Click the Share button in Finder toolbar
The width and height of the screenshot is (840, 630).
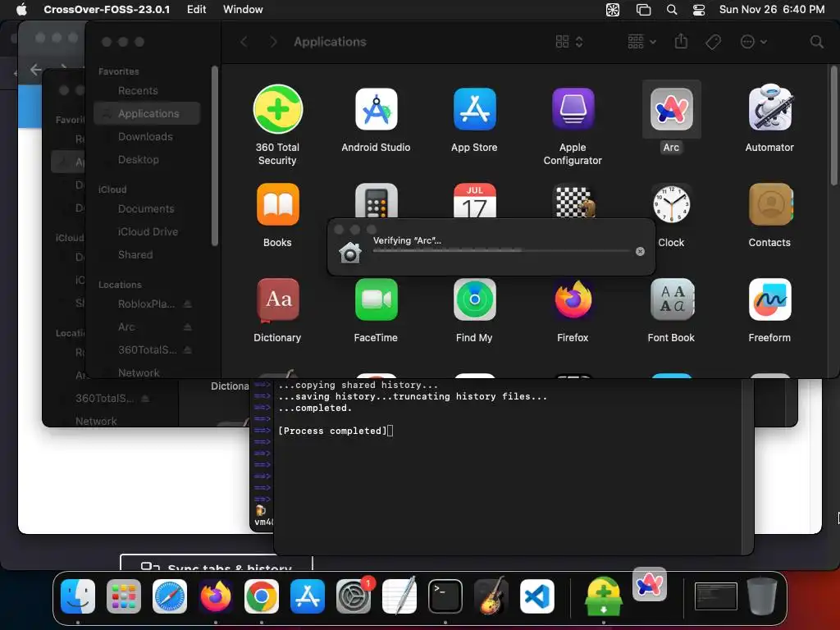tap(681, 41)
